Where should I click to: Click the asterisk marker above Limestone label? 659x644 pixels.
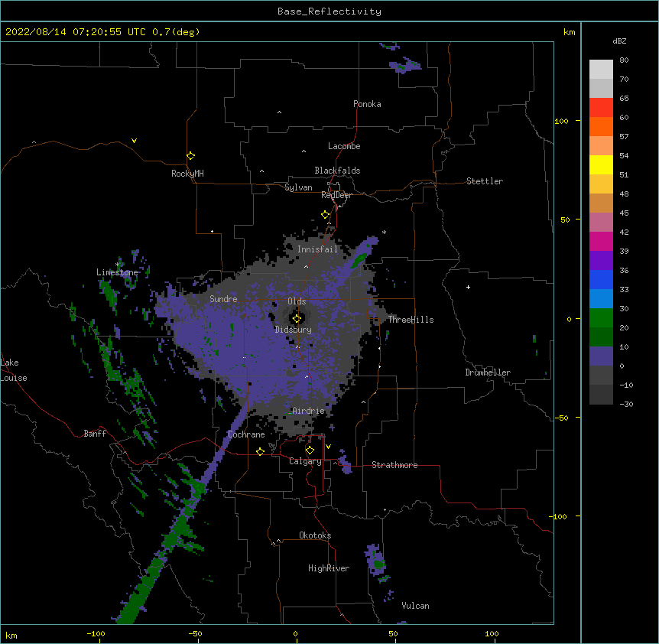[118, 265]
